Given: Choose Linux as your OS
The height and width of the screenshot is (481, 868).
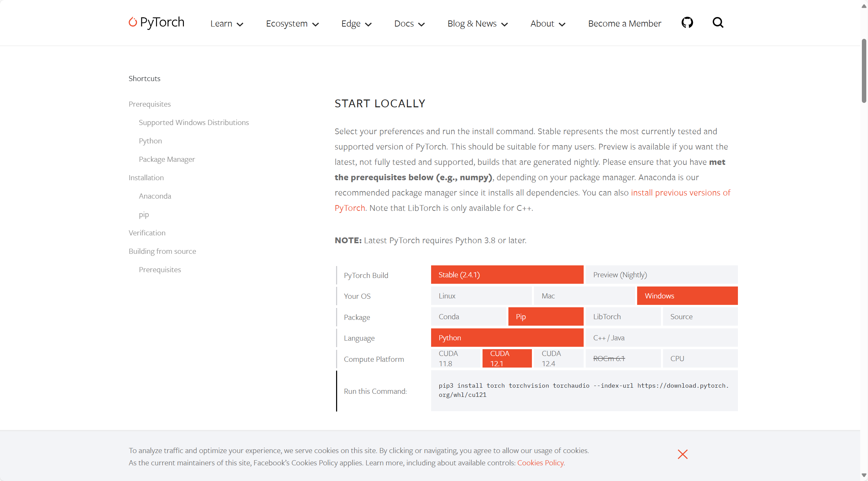Looking at the screenshot, I should tap(481, 296).
